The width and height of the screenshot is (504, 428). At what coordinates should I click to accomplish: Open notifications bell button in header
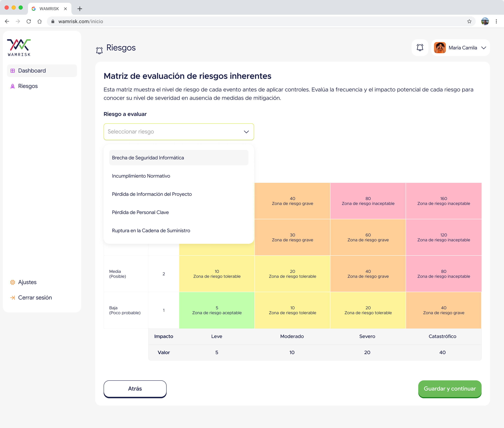(420, 48)
